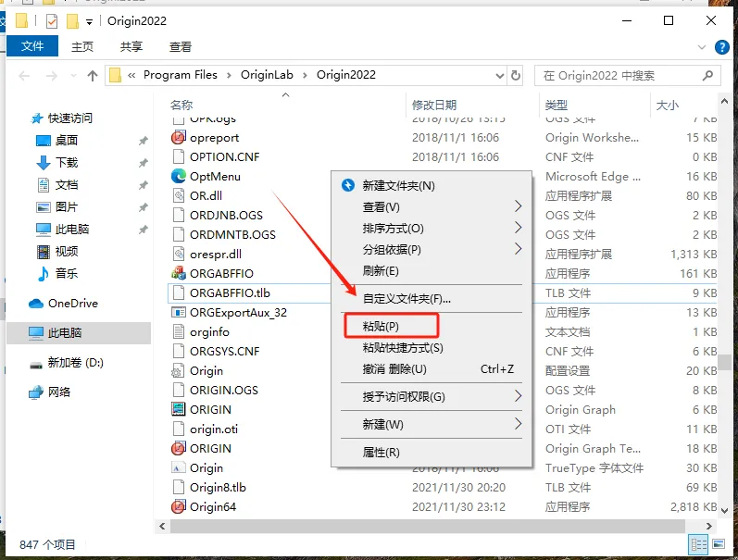Select the ORGSYS.CNF file name
738x560 pixels.
pyautogui.click(x=224, y=352)
